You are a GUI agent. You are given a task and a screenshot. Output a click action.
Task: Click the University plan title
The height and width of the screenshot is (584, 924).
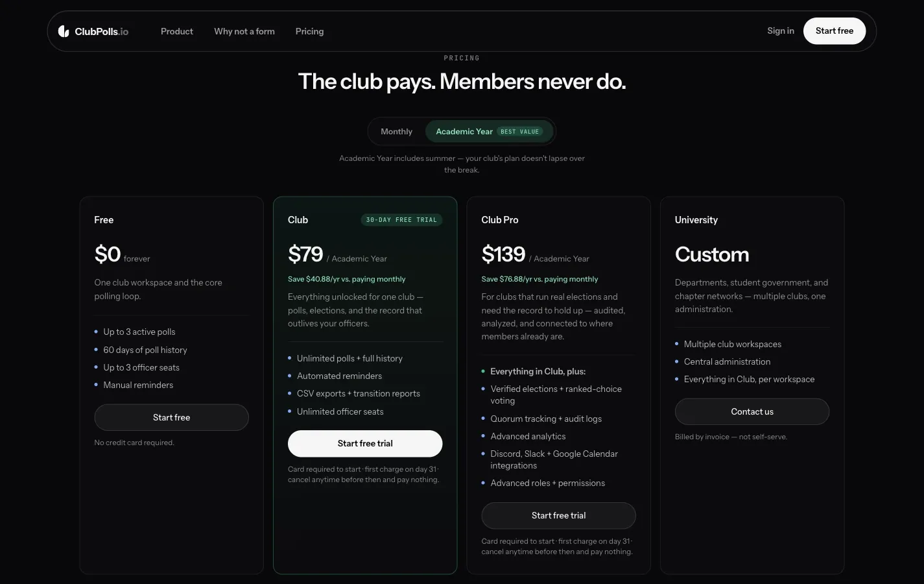click(x=696, y=220)
